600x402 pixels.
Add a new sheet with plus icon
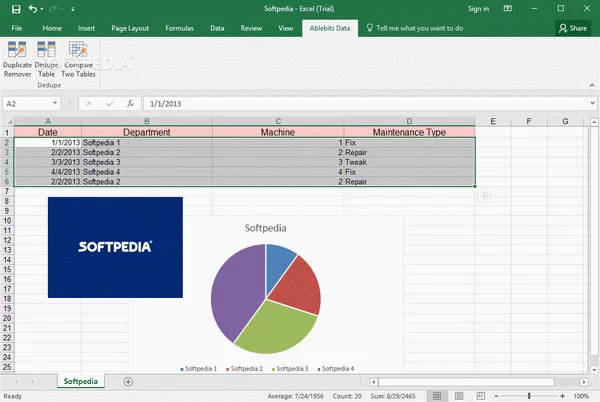click(128, 382)
